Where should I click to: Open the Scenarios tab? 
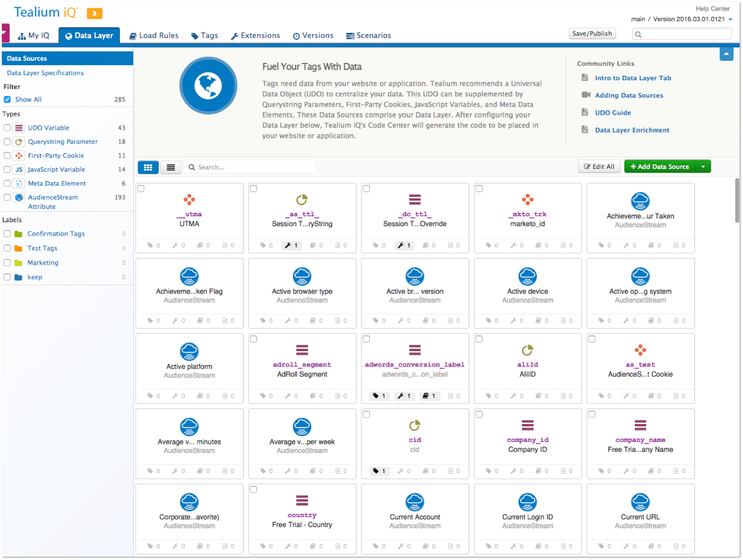tap(369, 36)
